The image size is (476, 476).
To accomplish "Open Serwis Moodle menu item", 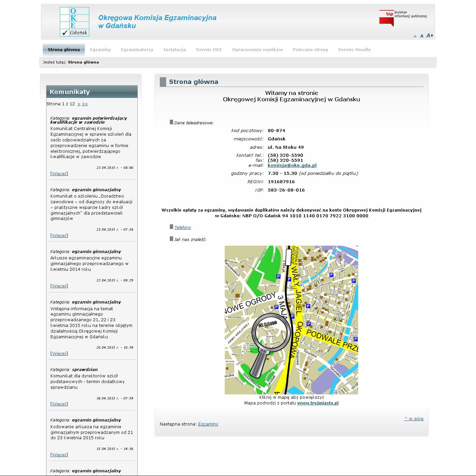I will (x=354, y=50).
